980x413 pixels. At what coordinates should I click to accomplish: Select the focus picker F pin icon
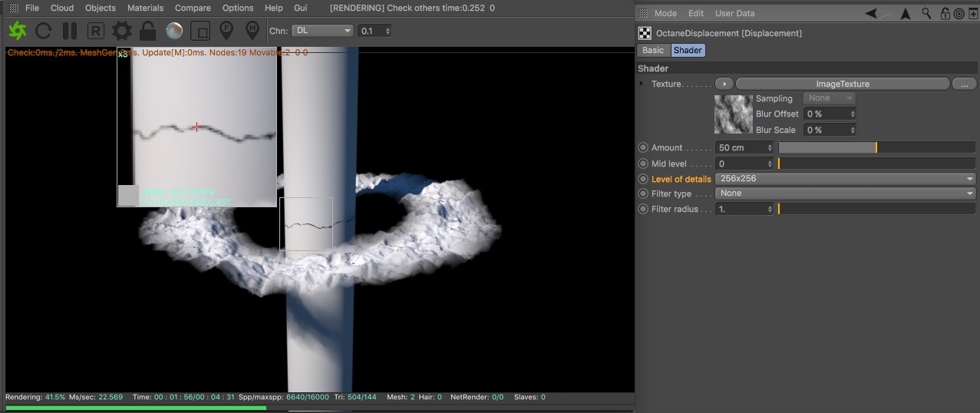click(x=226, y=31)
